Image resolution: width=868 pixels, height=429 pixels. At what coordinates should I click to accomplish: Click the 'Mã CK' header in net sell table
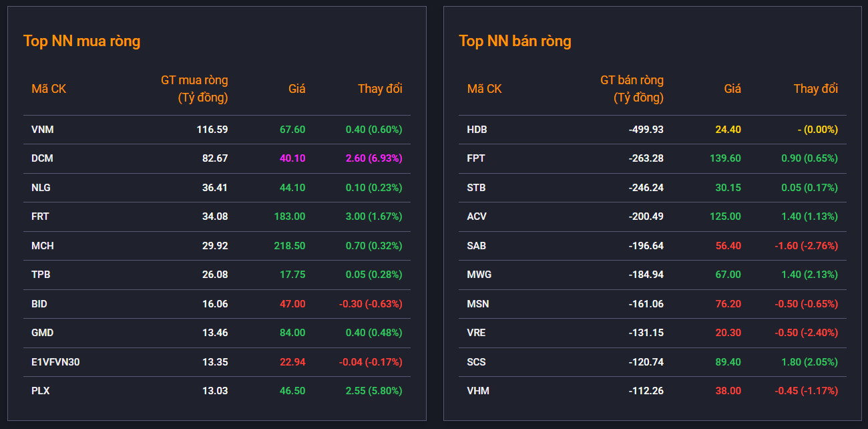click(484, 89)
